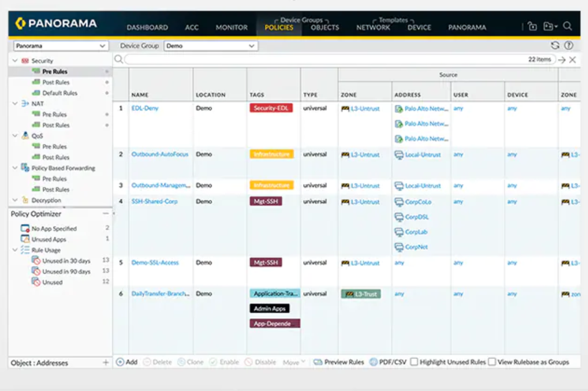The height and width of the screenshot is (391, 588).
Task: Open the Panorama context dropdown
Action: 61,46
